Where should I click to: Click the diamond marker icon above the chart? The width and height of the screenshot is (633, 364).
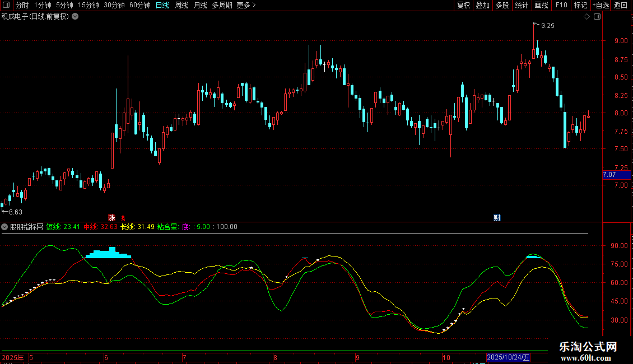pos(587,17)
